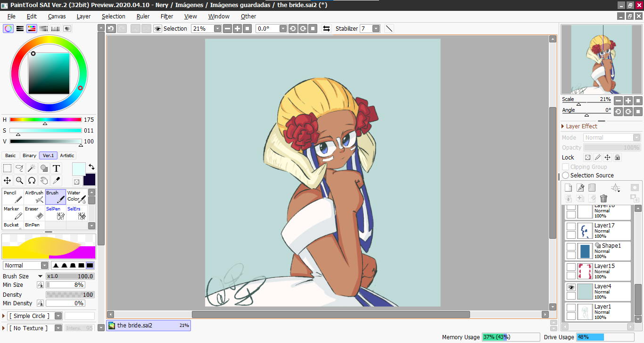Choose the Water Color brush tool

tap(77, 197)
